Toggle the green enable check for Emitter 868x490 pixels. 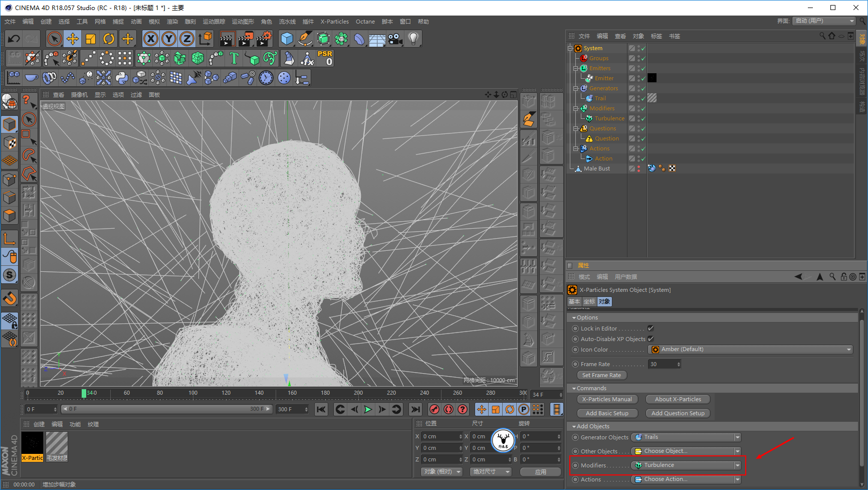point(643,78)
